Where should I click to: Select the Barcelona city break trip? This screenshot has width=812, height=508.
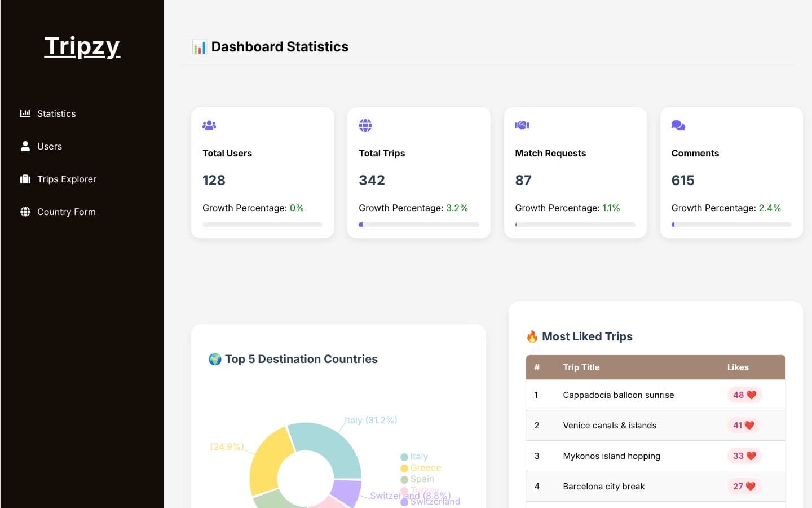point(604,487)
